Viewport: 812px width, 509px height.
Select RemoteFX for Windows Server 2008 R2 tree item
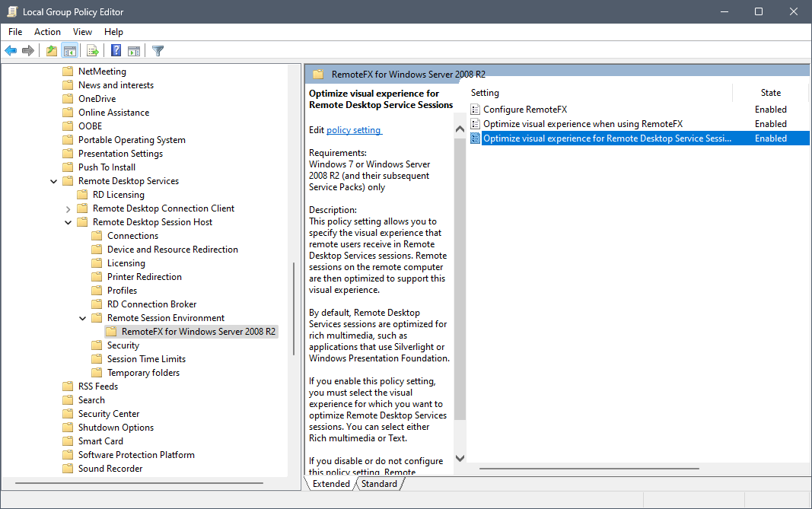point(199,332)
